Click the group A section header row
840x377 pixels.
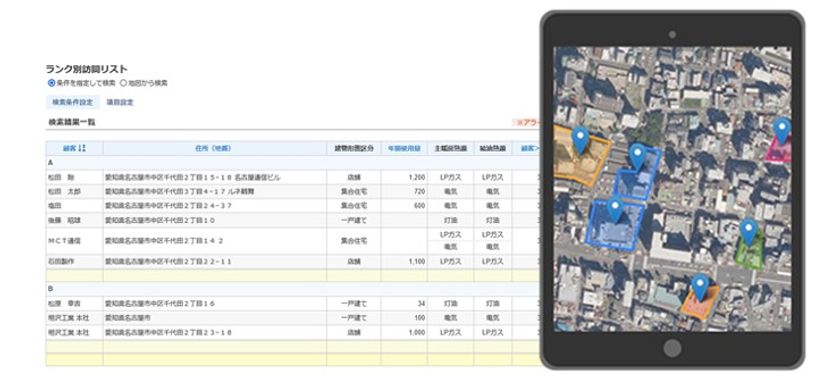coord(292,162)
